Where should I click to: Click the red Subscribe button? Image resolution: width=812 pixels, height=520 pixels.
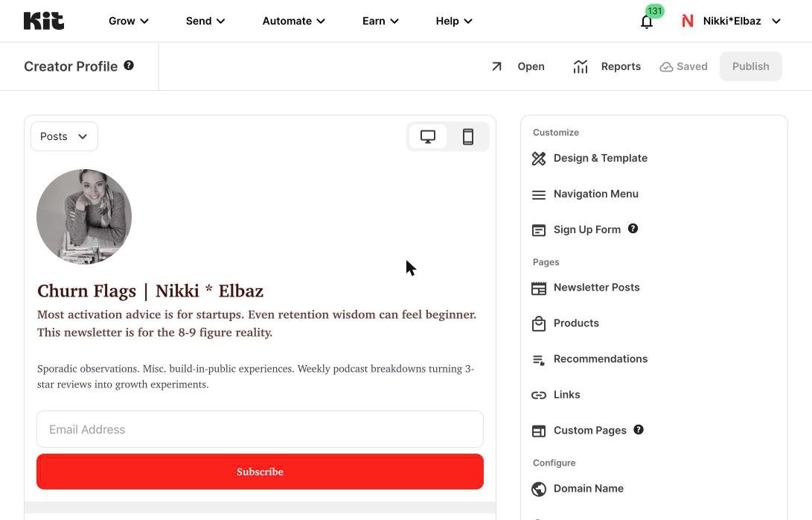(260, 472)
